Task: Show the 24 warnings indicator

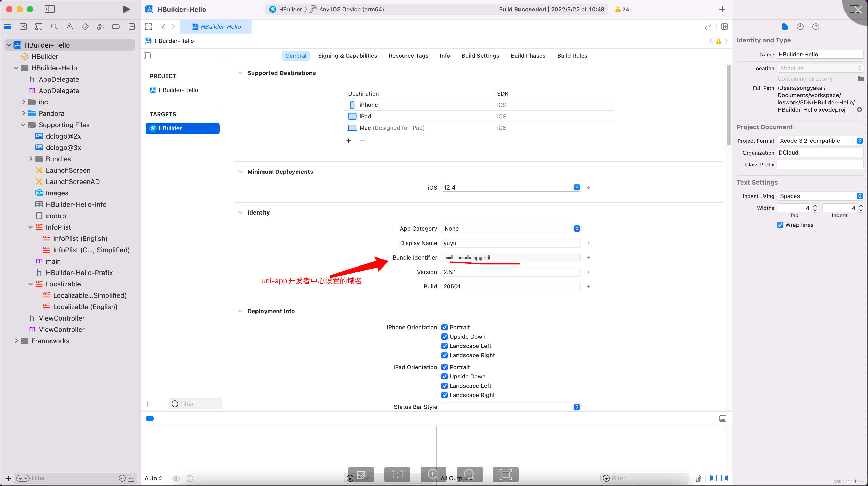Action: click(x=622, y=10)
